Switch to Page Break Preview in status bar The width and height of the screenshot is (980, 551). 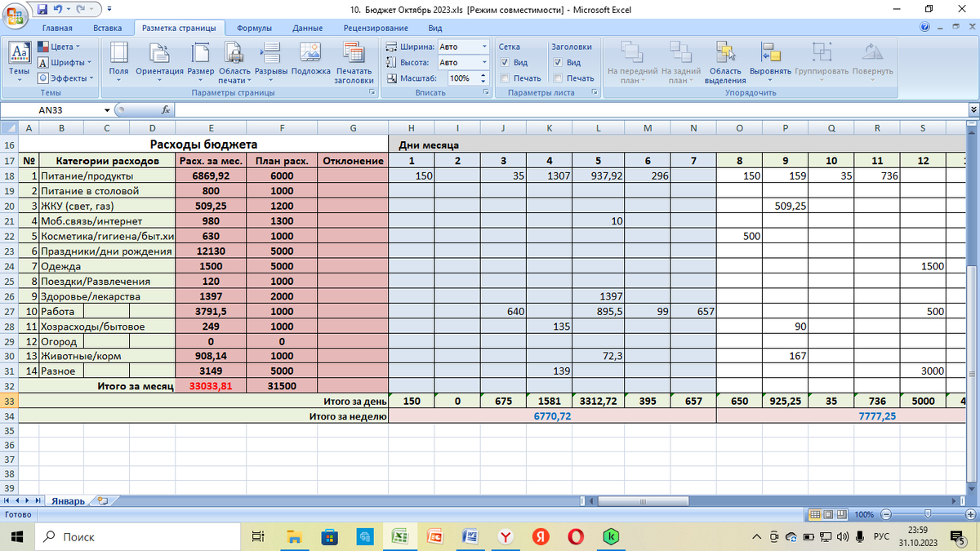click(842, 514)
